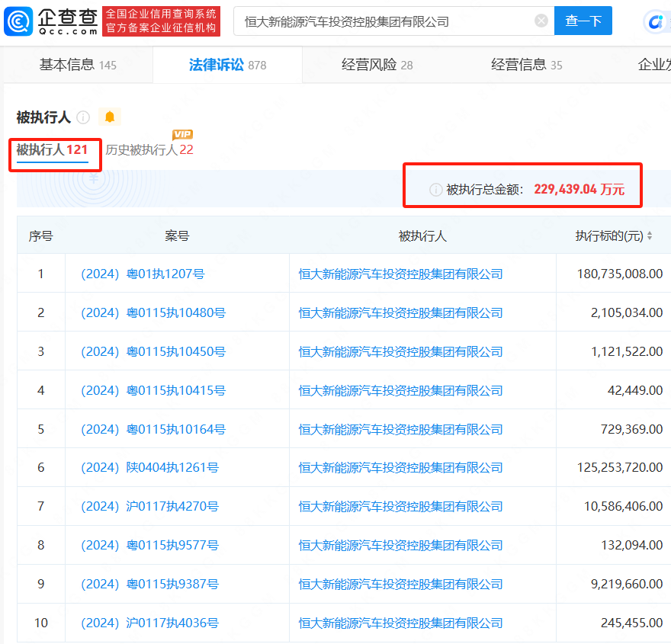Click the company name link in row 7
The width and height of the screenshot is (671, 644).
(400, 506)
